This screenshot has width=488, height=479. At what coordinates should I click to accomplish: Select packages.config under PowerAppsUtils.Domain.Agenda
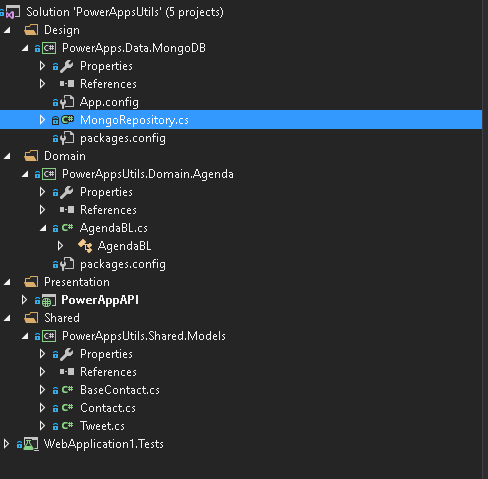pyautogui.click(x=123, y=264)
